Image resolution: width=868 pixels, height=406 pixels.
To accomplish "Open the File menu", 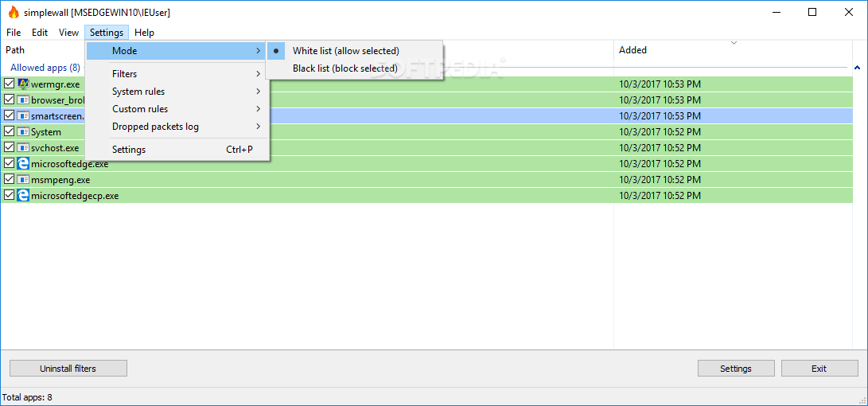I will (x=14, y=32).
